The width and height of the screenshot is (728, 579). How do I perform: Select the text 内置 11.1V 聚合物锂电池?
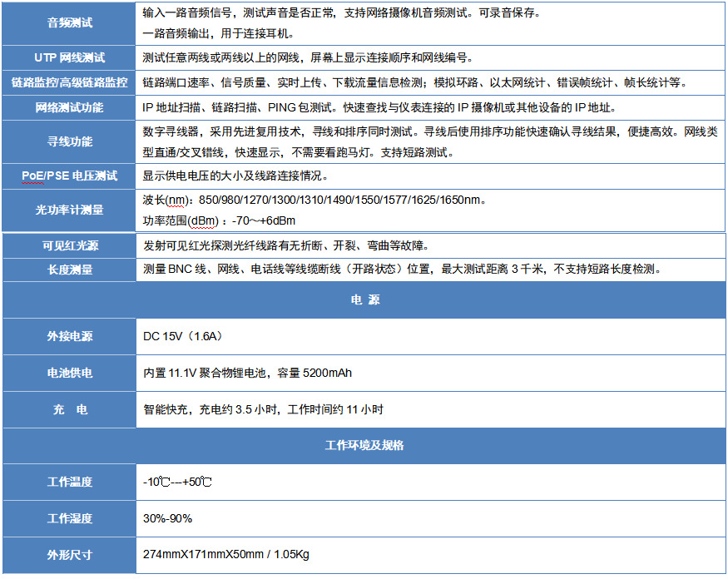point(247,373)
